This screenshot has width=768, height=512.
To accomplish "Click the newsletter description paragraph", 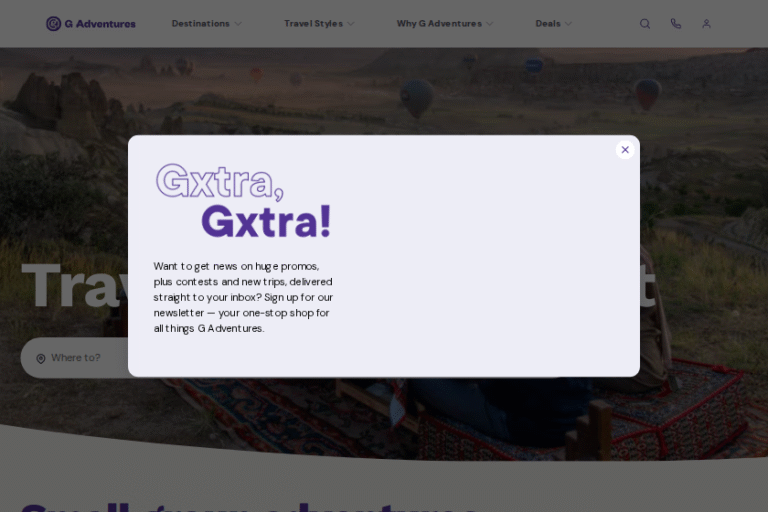I will click(x=243, y=297).
